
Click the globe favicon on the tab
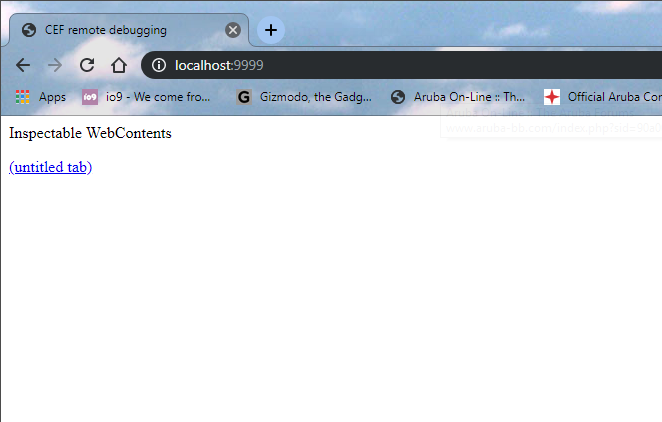(x=29, y=30)
